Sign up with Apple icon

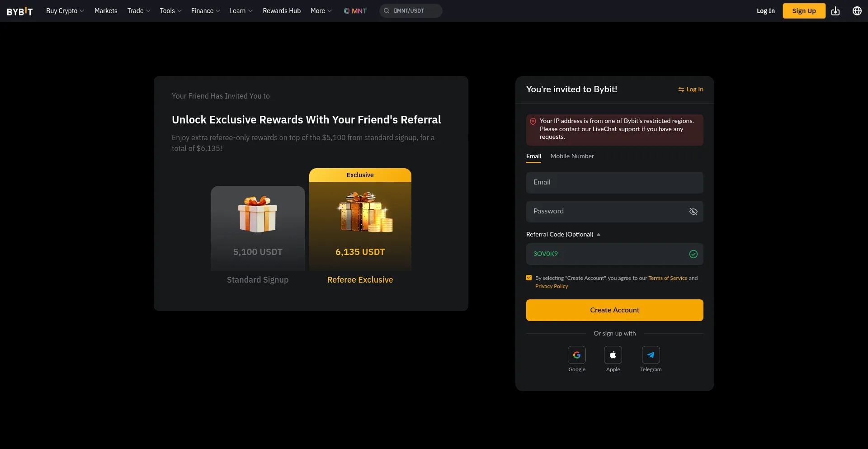(x=613, y=355)
